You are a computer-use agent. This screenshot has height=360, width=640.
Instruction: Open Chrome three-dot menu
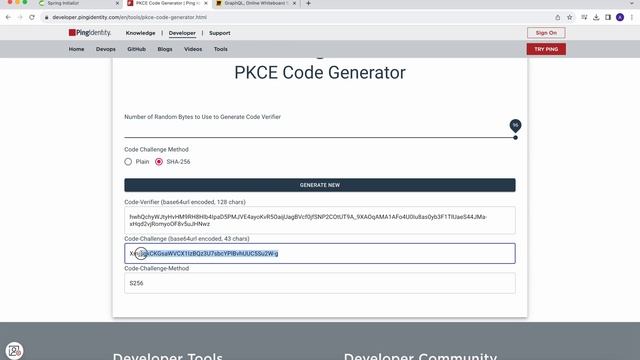pyautogui.click(x=632, y=18)
